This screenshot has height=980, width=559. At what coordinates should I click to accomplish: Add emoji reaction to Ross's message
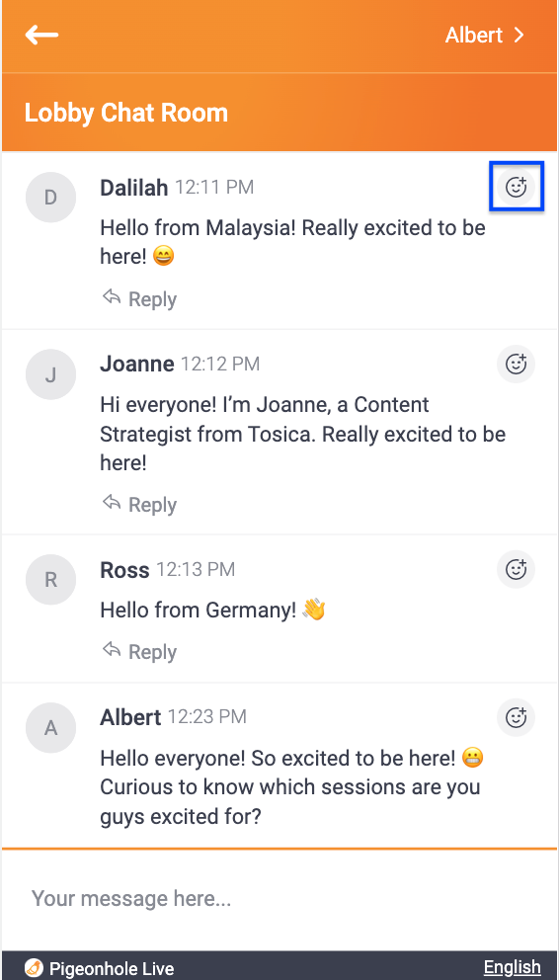point(516,569)
